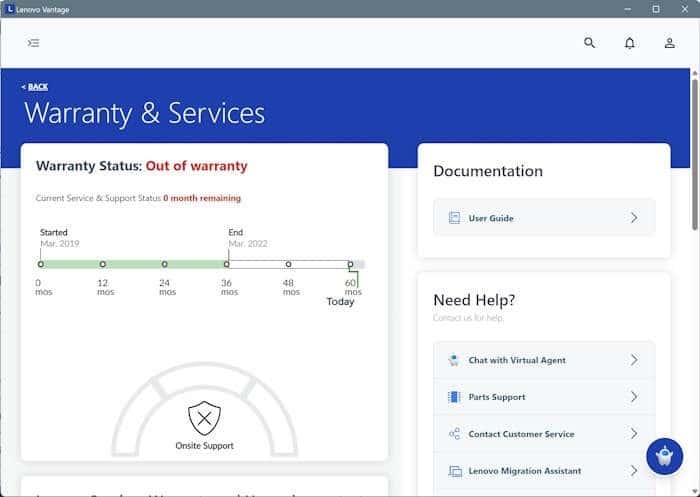This screenshot has height=497, width=700.
Task: Click the Lenovo Migration Assistant icon
Action: coord(455,471)
